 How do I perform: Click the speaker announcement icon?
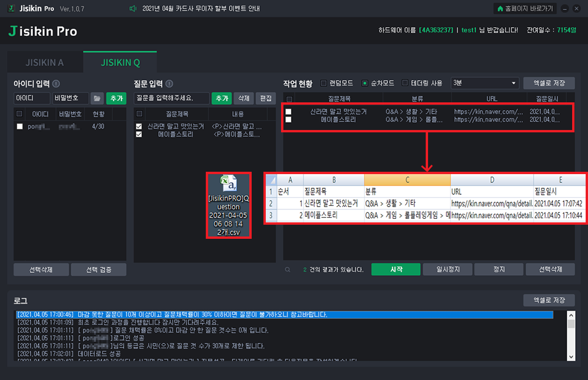(133, 8)
